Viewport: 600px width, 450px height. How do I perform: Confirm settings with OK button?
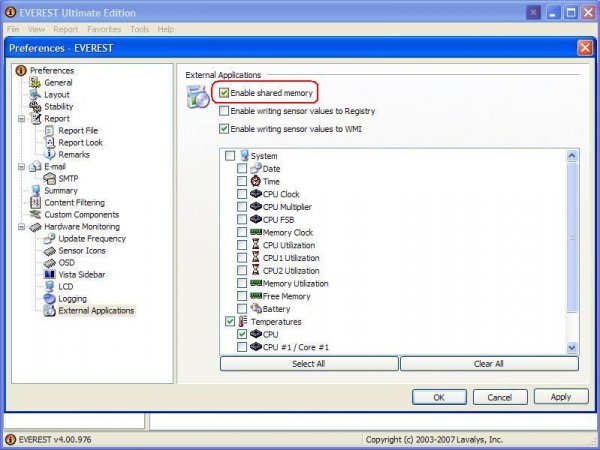(x=439, y=397)
